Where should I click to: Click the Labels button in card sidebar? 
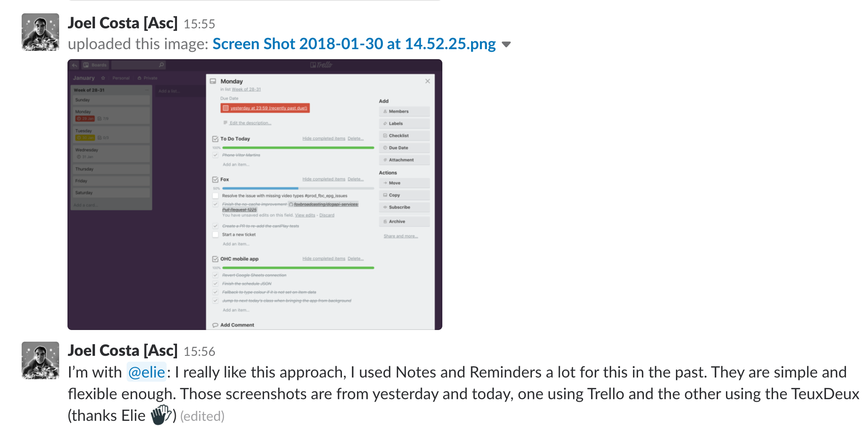pos(404,123)
